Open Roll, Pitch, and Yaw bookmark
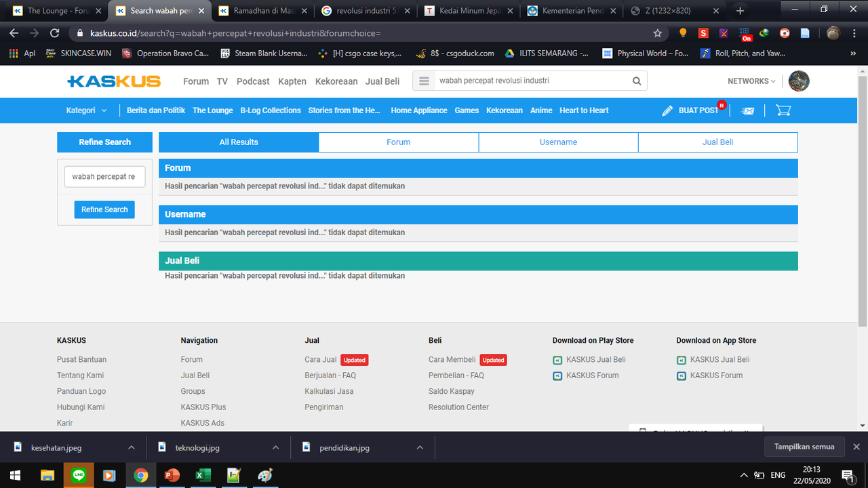The height and width of the screenshot is (488, 868). click(743, 53)
